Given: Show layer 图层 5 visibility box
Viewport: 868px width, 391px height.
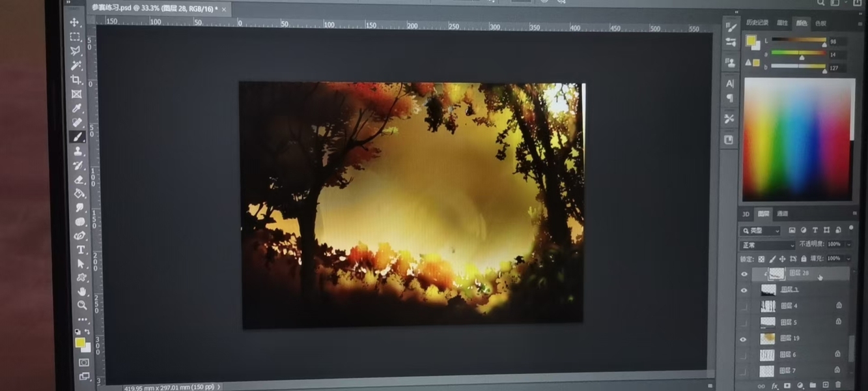Looking at the screenshot, I should (x=744, y=323).
